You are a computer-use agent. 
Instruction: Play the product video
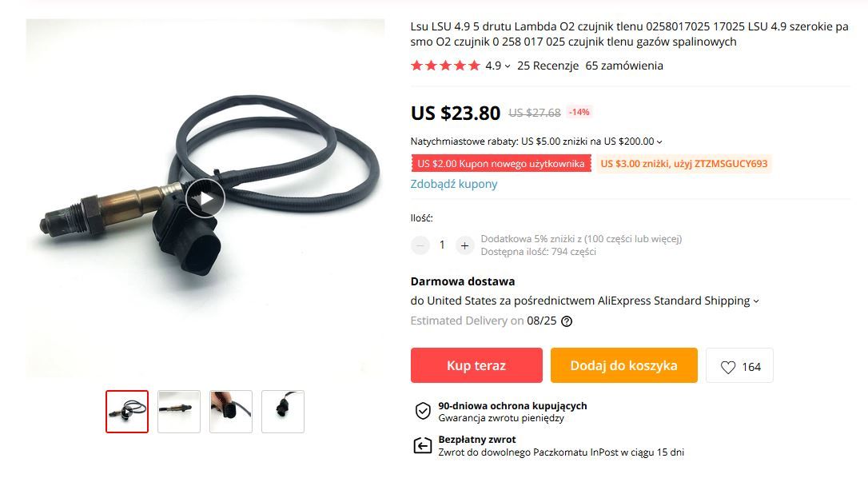pos(205,198)
